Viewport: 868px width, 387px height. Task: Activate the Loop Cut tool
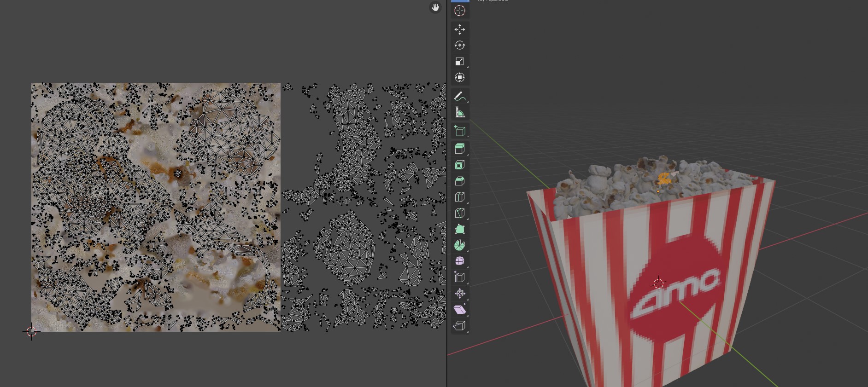click(459, 197)
